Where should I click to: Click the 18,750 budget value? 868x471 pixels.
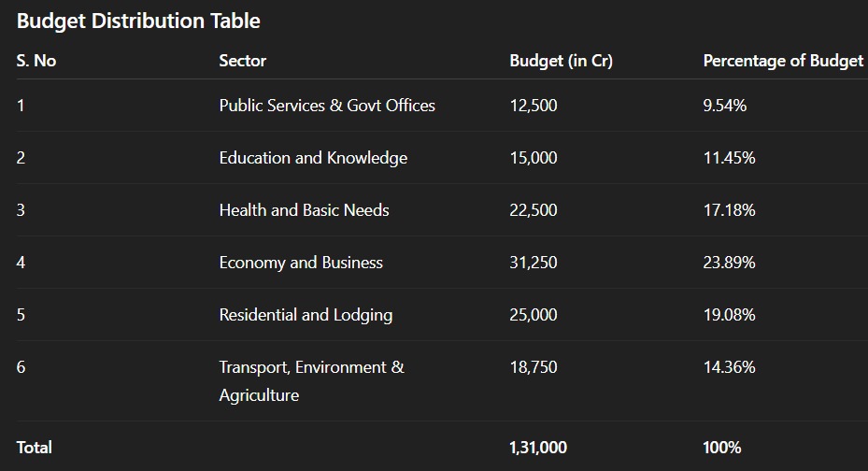pyautogui.click(x=534, y=367)
